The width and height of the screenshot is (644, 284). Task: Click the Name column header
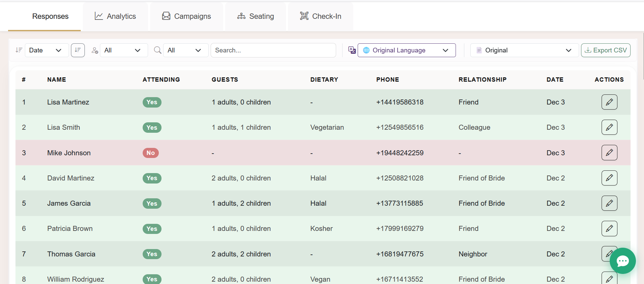[x=57, y=80]
